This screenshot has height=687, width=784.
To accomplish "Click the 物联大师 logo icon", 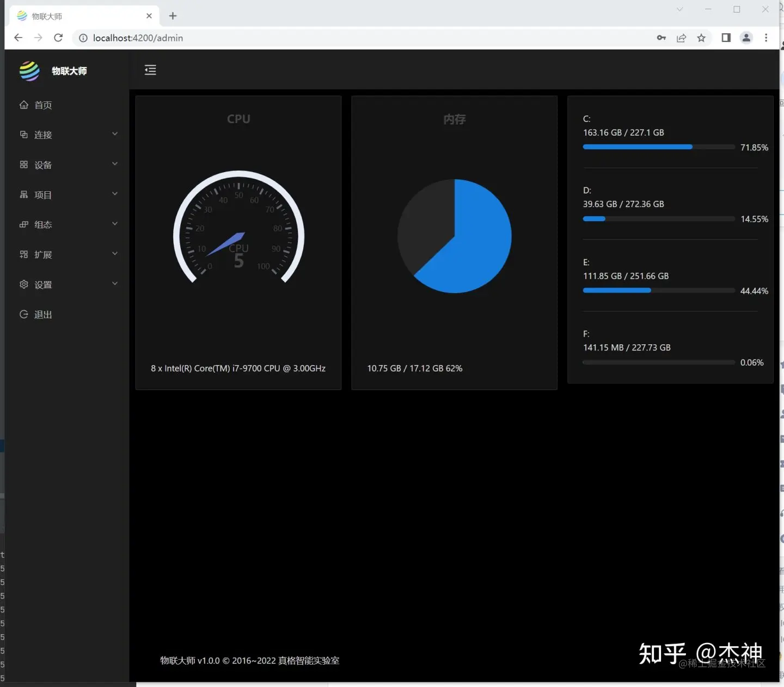I will coord(29,71).
